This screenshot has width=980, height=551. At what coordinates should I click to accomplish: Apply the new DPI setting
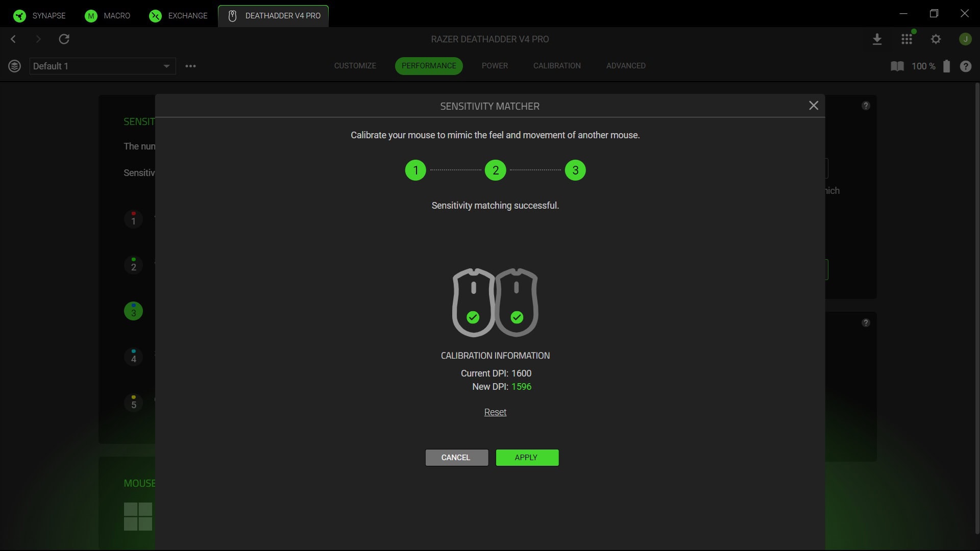pyautogui.click(x=527, y=458)
